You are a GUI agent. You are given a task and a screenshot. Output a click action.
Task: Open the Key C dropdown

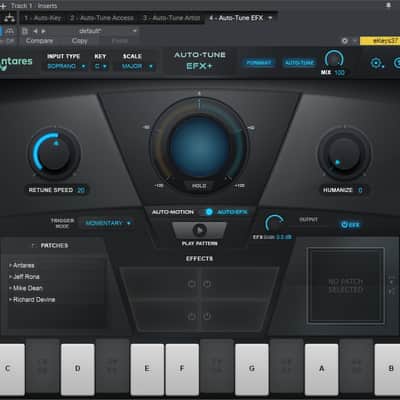click(101, 66)
